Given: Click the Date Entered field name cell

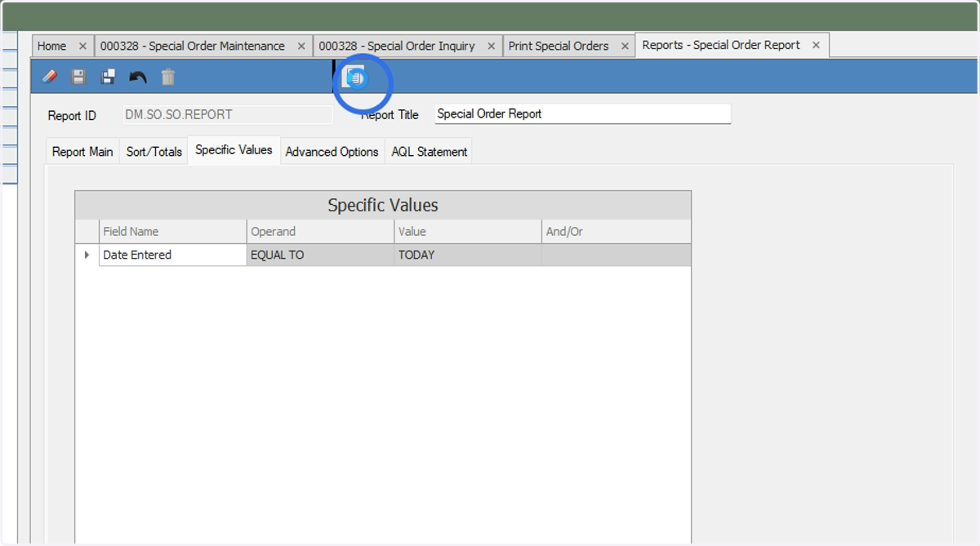Looking at the screenshot, I should point(172,255).
